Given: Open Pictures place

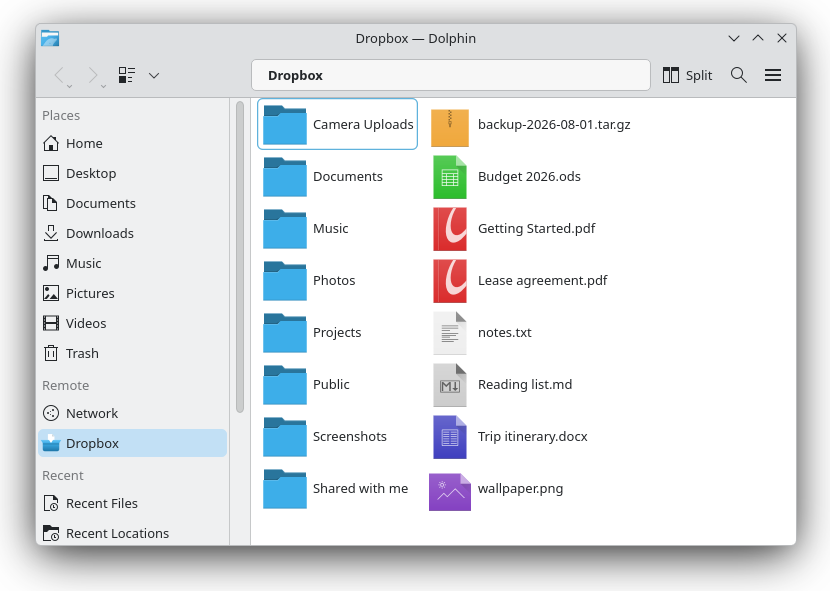Looking at the screenshot, I should (132, 293).
